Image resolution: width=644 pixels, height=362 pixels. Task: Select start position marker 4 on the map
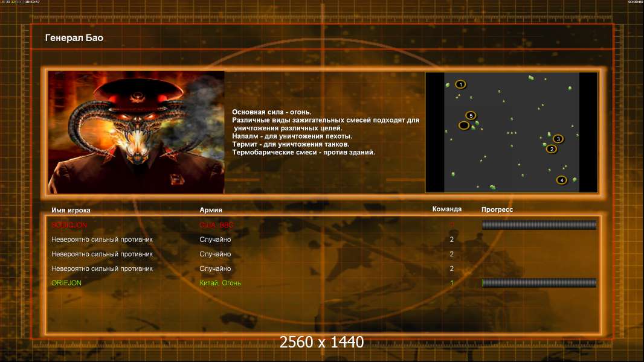[x=561, y=180]
